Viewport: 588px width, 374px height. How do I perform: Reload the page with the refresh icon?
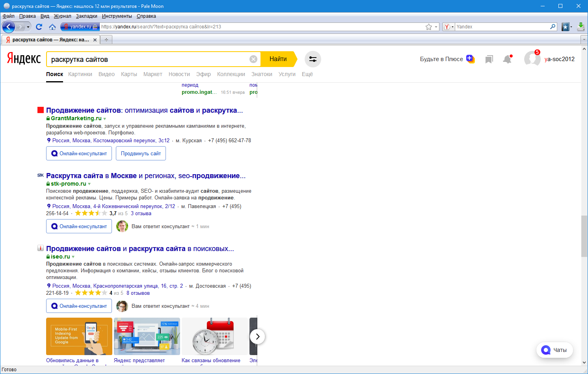[x=39, y=27]
